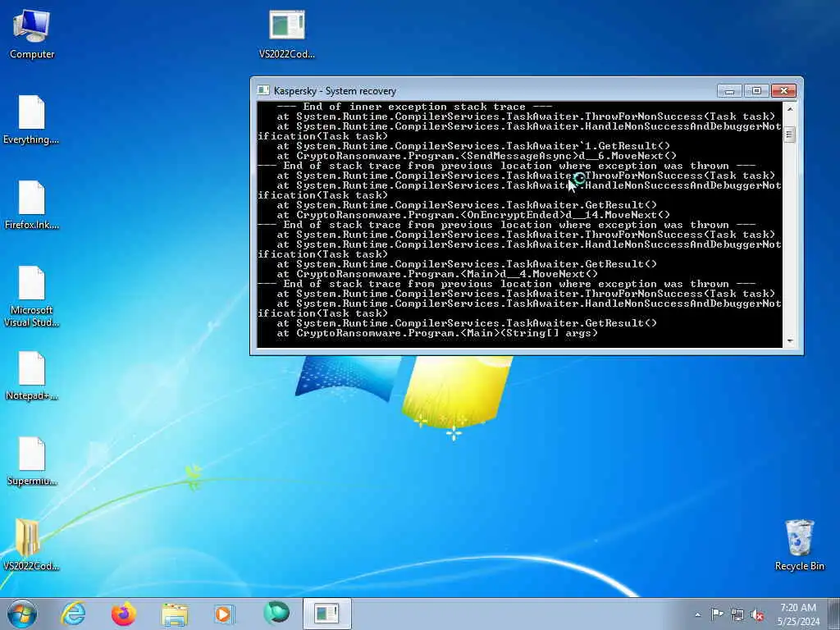Minimize the Kaspersky System recovery window

click(x=729, y=91)
